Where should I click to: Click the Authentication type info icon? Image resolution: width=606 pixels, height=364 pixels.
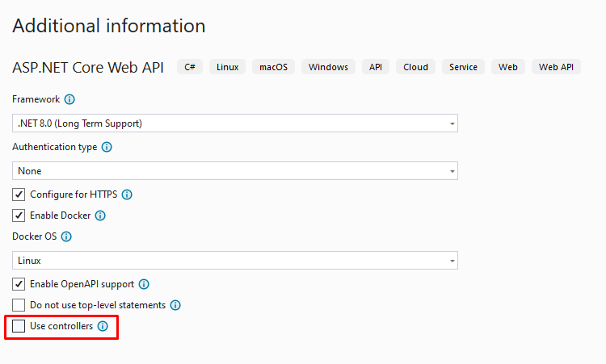point(107,147)
